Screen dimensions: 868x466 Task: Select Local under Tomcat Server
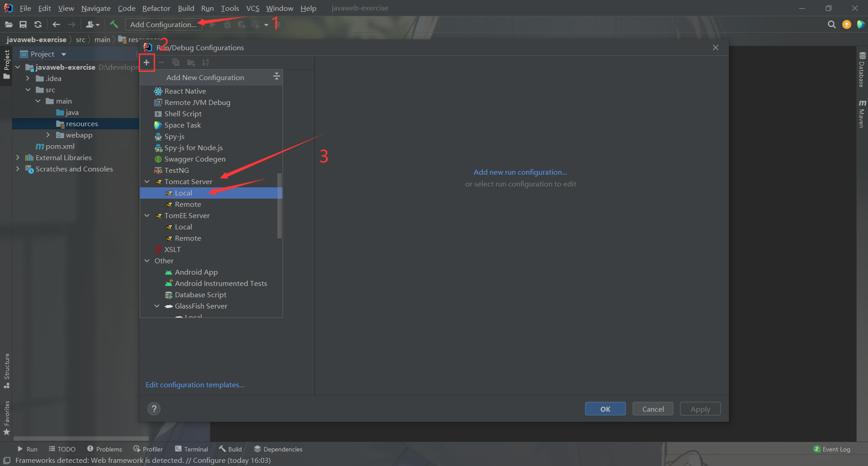pyautogui.click(x=211, y=193)
